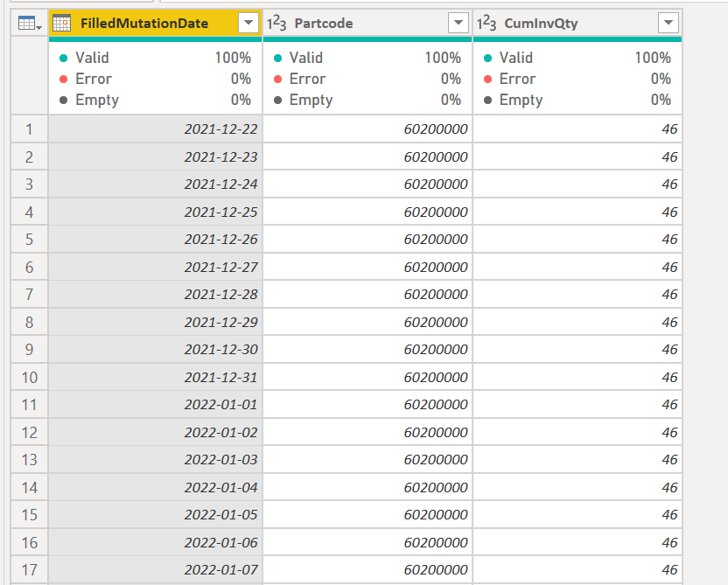Image resolution: width=728 pixels, height=585 pixels.
Task: Change CumInvQty data type icon
Action: click(486, 24)
